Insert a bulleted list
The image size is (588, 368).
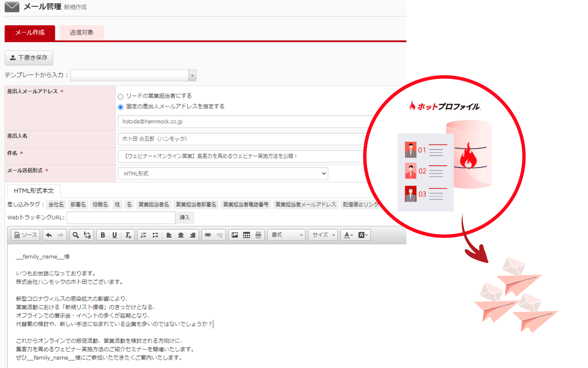155,235
